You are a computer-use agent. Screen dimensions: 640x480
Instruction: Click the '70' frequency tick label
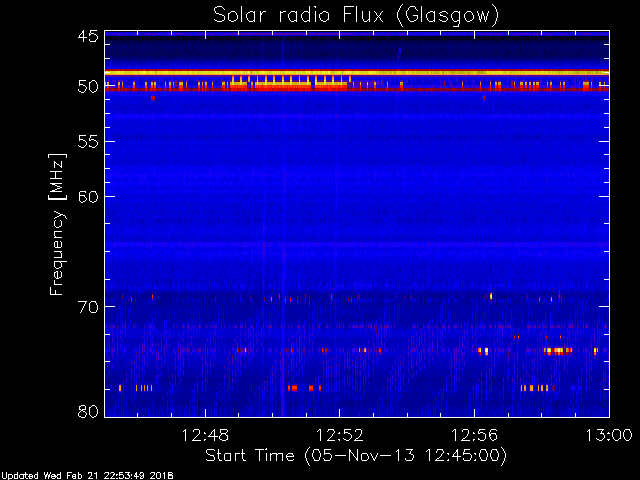88,307
